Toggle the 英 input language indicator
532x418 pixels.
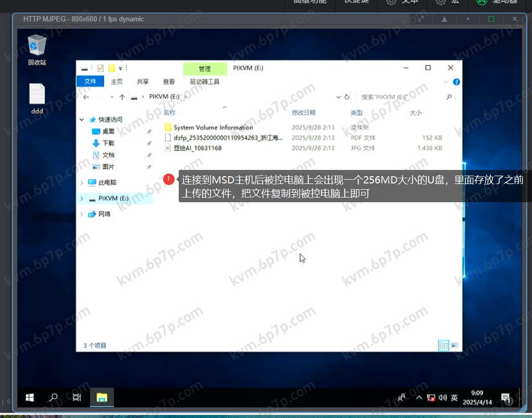tap(454, 398)
